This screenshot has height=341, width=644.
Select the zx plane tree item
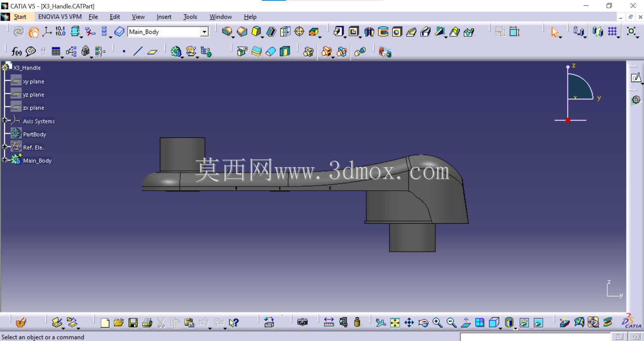coord(33,108)
